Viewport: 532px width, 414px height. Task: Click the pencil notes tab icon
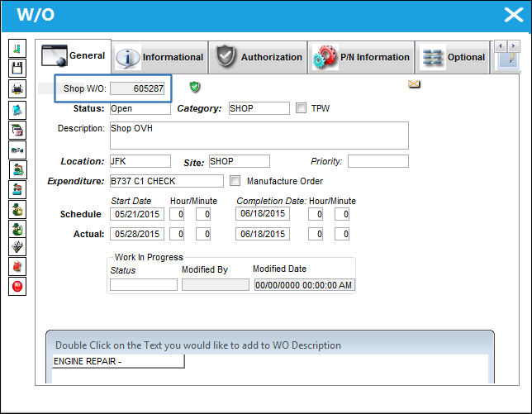click(508, 60)
